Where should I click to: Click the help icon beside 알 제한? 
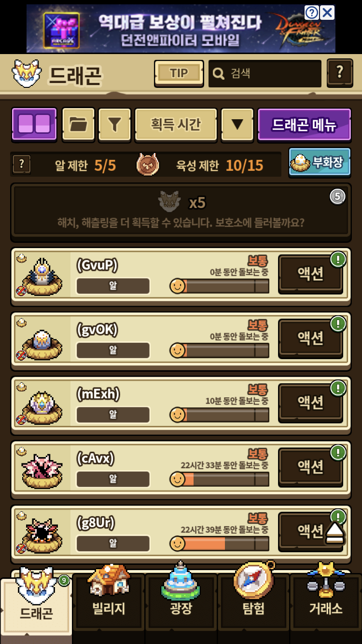click(x=21, y=165)
